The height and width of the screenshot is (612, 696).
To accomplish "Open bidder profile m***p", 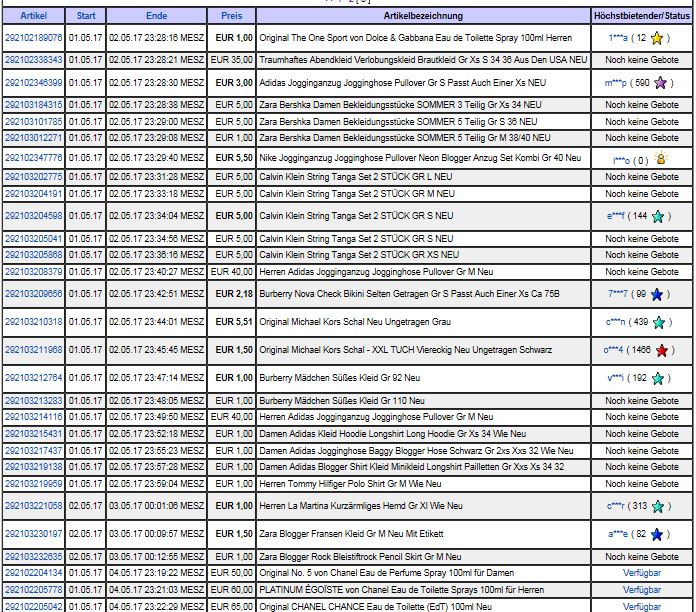I will 616,83.
